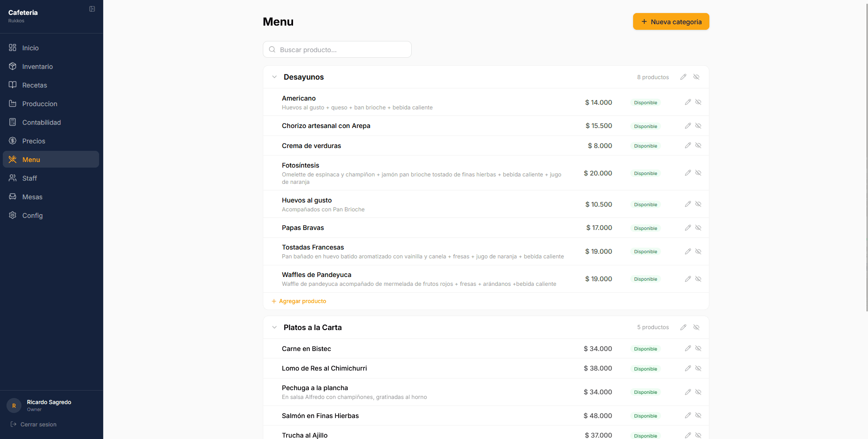Collapse the sidebar with the panel toggle icon

pos(92,8)
